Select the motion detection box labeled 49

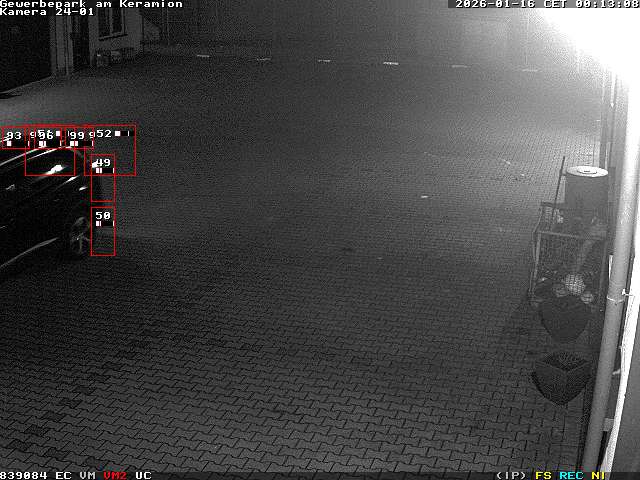(x=103, y=179)
